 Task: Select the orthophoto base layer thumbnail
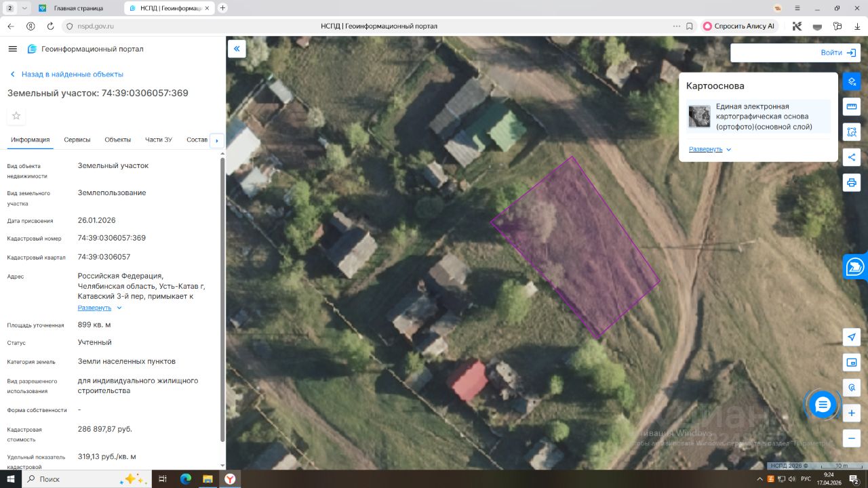699,117
